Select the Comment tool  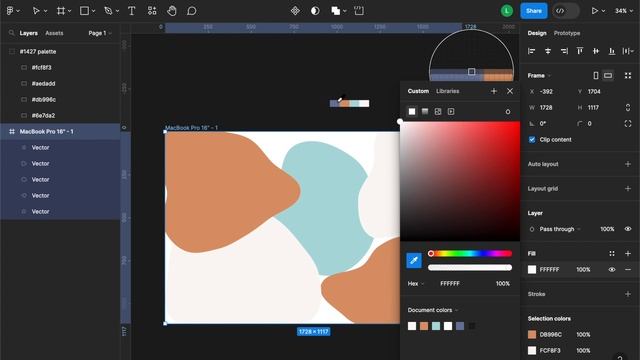(x=192, y=11)
